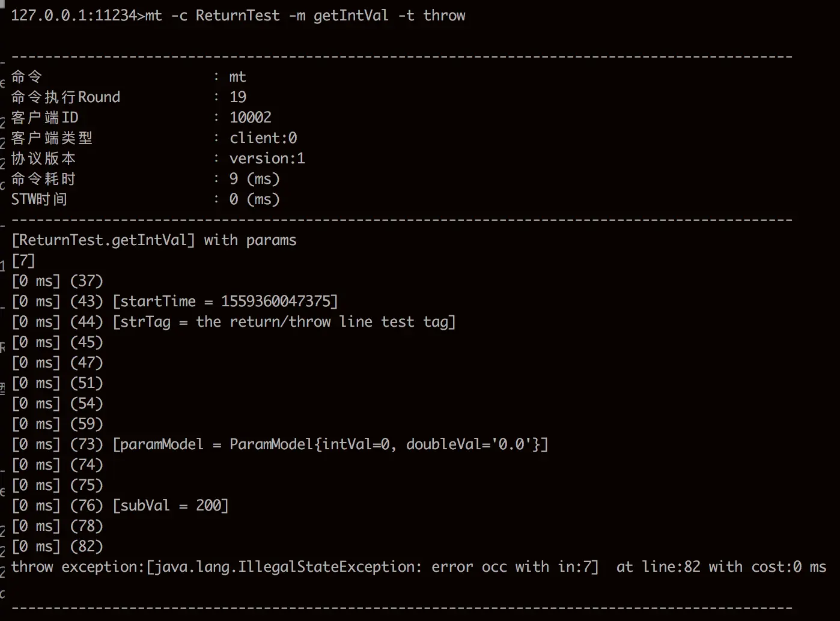Click the 'version:1' protocol value
Viewport: 840px width, 621px height.
267,159
